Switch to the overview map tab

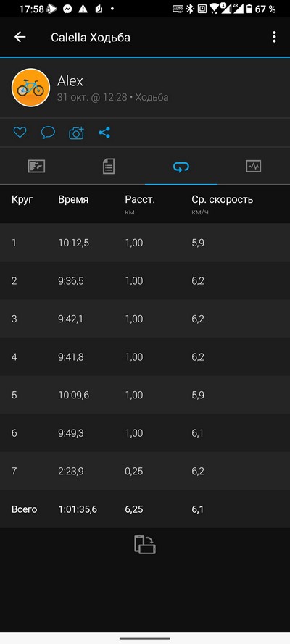coord(36,167)
